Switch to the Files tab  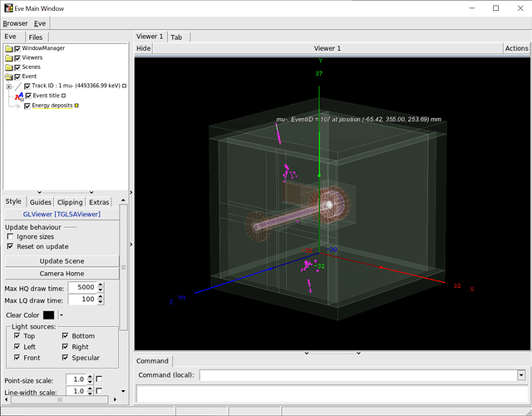pos(36,37)
